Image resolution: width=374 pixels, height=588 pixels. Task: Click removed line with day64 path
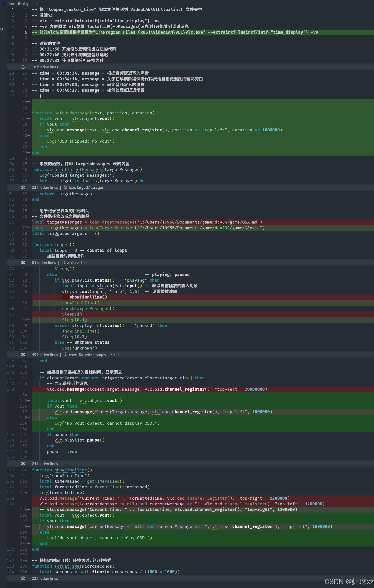tap(147, 222)
